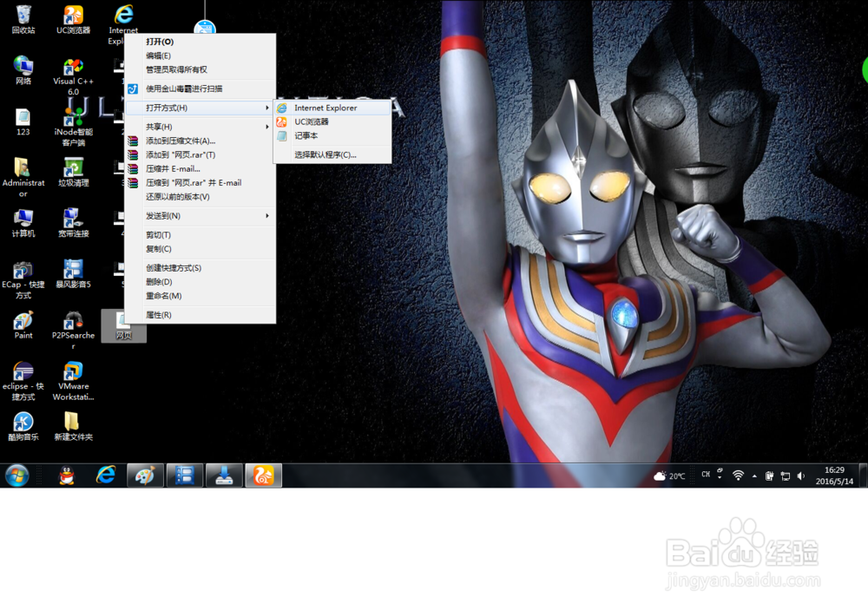Choose 创建快捷方式(S) entry

[x=201, y=268]
